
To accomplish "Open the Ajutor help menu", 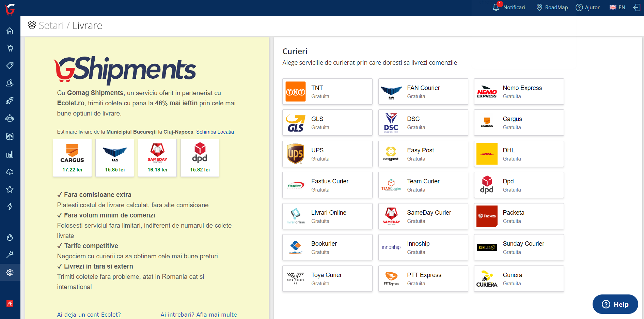I will (x=587, y=7).
